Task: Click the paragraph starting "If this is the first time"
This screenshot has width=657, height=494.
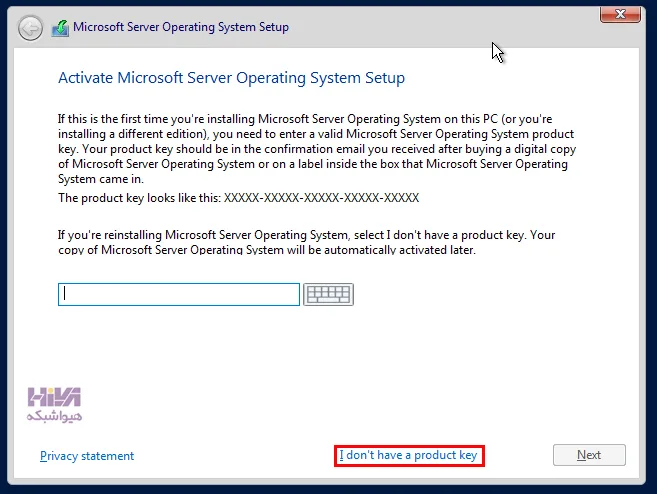Action: [x=317, y=149]
